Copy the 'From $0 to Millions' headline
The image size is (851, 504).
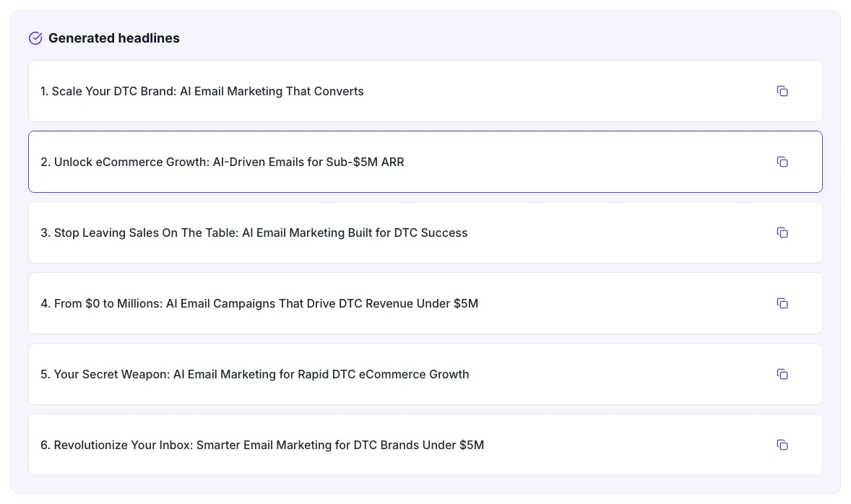coord(782,303)
